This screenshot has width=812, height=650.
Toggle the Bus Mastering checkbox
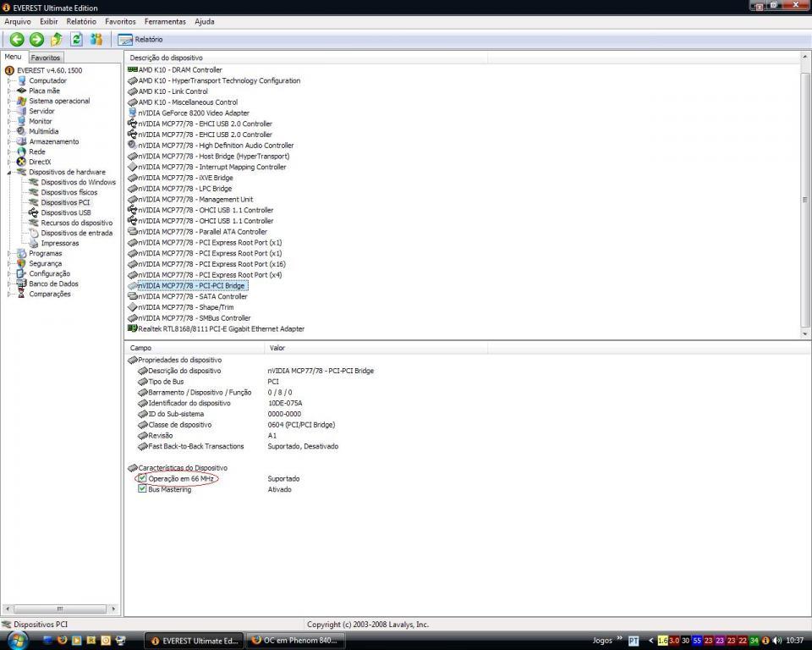[x=142, y=489]
